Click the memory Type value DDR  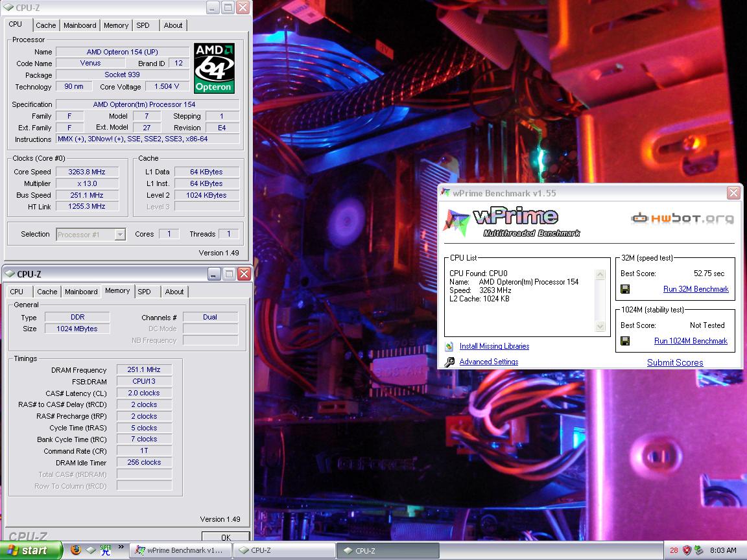click(77, 317)
